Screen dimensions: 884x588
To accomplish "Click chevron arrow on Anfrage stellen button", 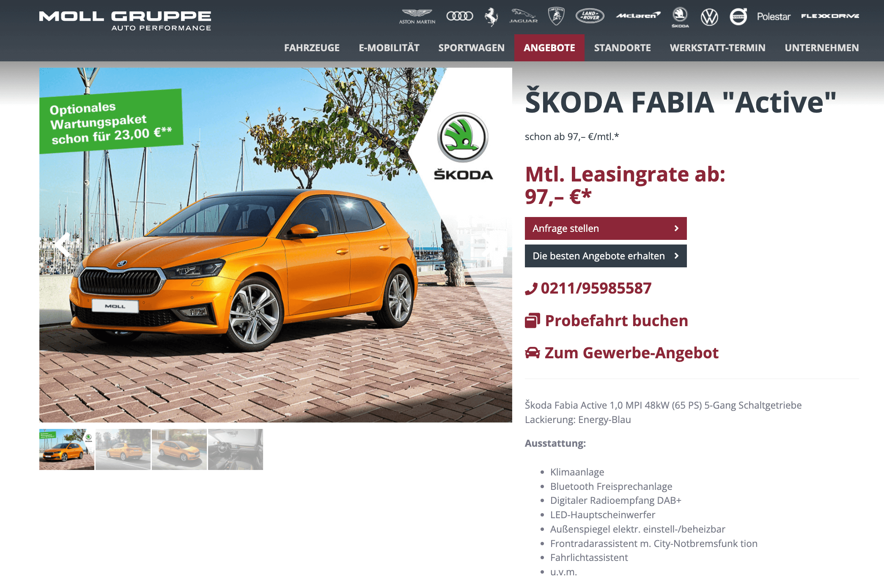I will point(676,228).
